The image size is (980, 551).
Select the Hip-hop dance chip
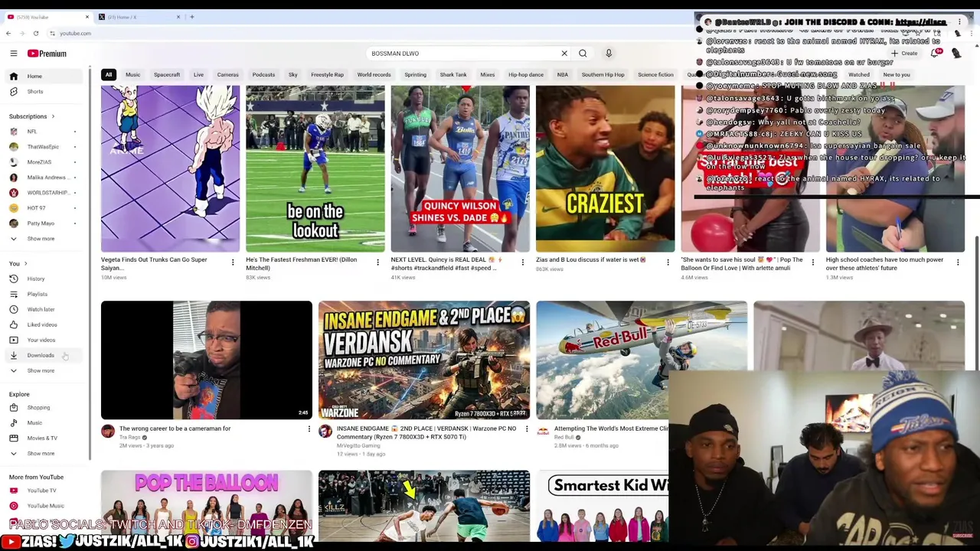coord(526,75)
